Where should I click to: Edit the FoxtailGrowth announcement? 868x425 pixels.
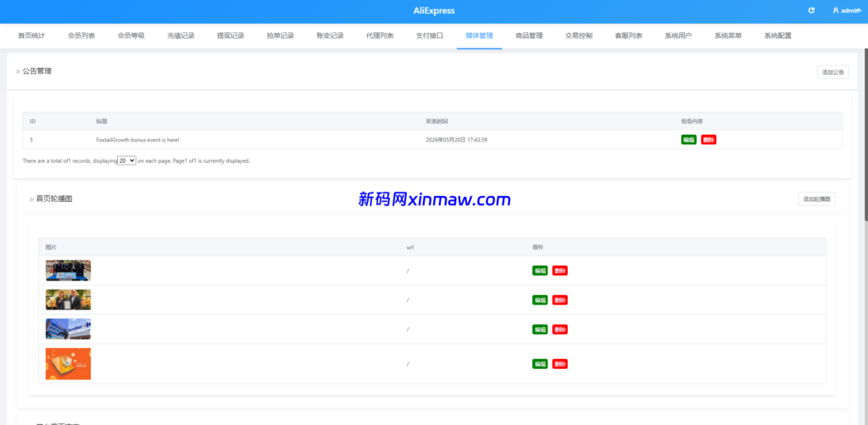[x=688, y=140]
